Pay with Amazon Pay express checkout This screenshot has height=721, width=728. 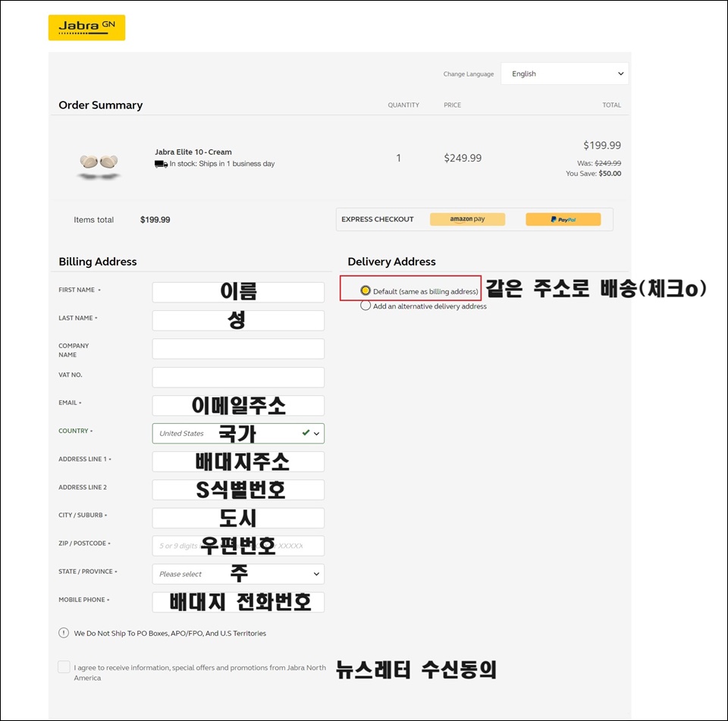point(467,219)
